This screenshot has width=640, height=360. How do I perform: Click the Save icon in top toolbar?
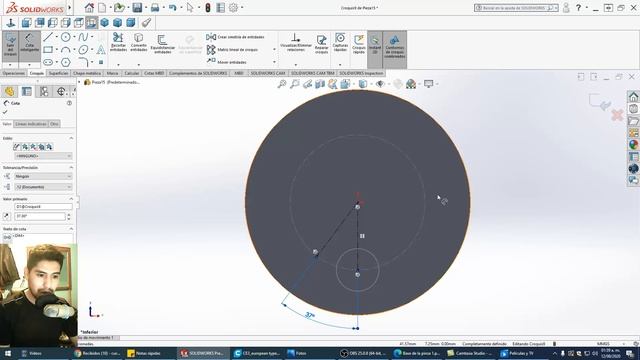coord(137,7)
